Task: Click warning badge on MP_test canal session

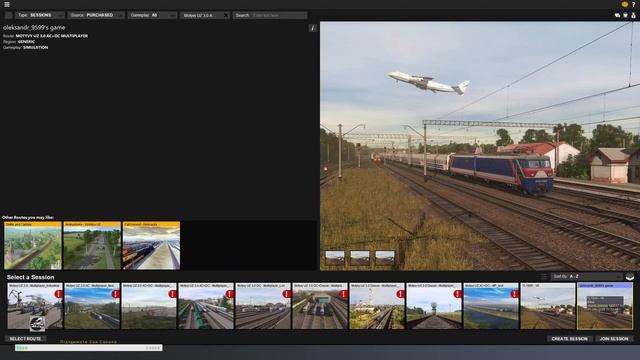Action: 514,294
